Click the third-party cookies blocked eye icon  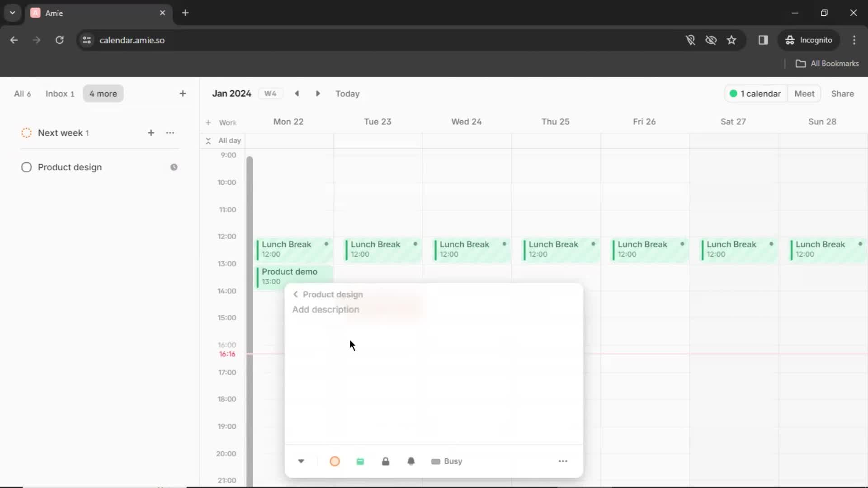pyautogui.click(x=711, y=40)
